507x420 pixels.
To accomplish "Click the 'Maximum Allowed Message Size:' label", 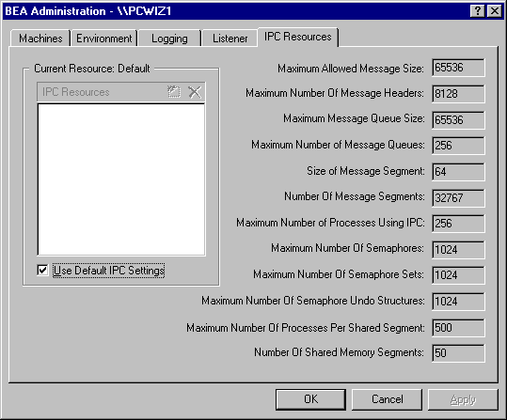I will coord(351,69).
